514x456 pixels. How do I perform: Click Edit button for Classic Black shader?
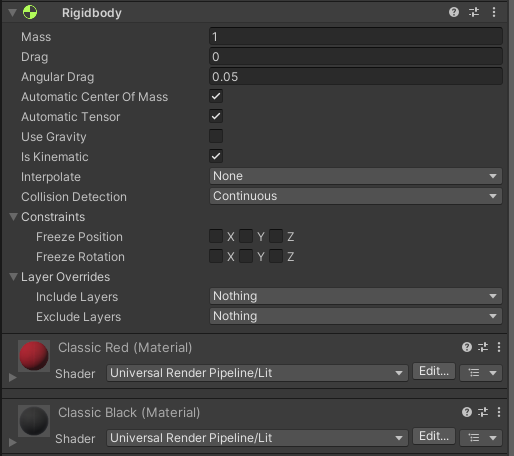click(x=434, y=436)
